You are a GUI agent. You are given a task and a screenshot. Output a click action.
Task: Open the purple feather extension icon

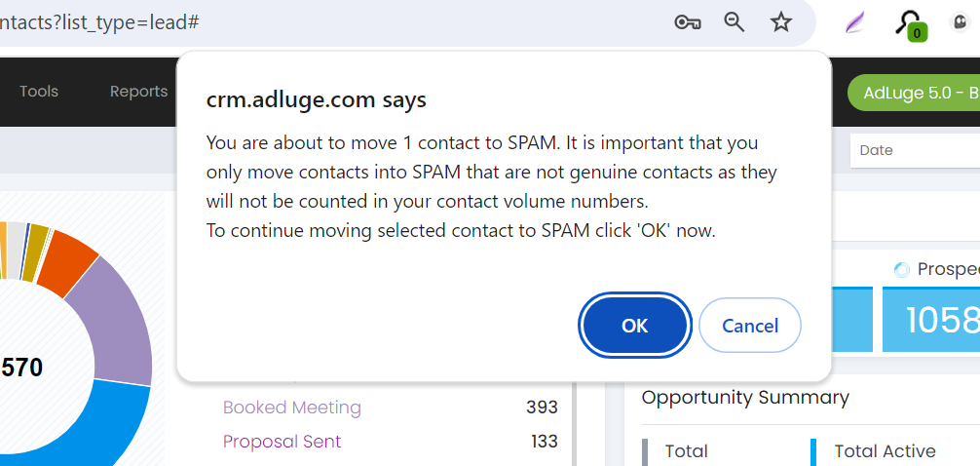pos(854,22)
